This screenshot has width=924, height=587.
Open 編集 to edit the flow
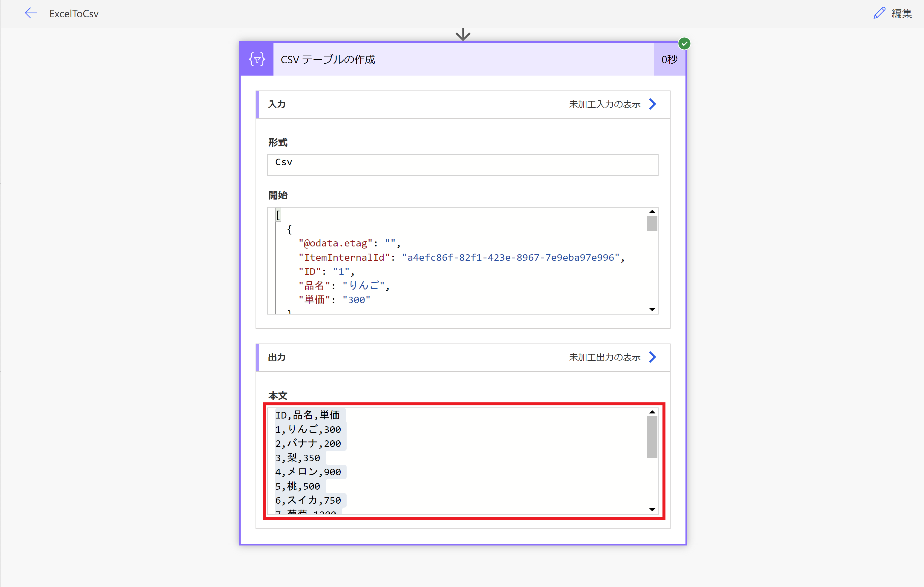point(901,13)
